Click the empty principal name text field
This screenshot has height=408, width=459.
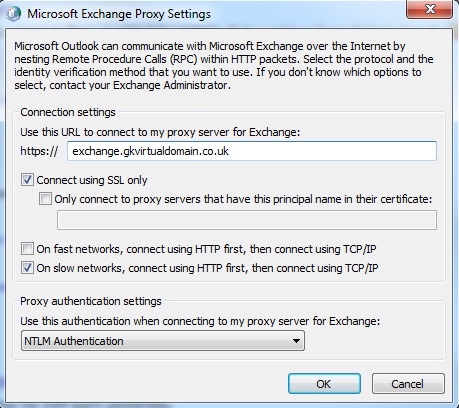[247, 220]
